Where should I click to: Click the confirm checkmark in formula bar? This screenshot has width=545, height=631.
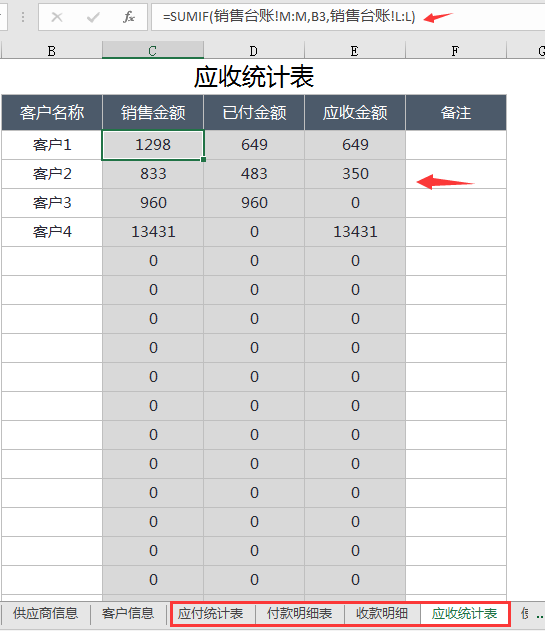tap(93, 17)
